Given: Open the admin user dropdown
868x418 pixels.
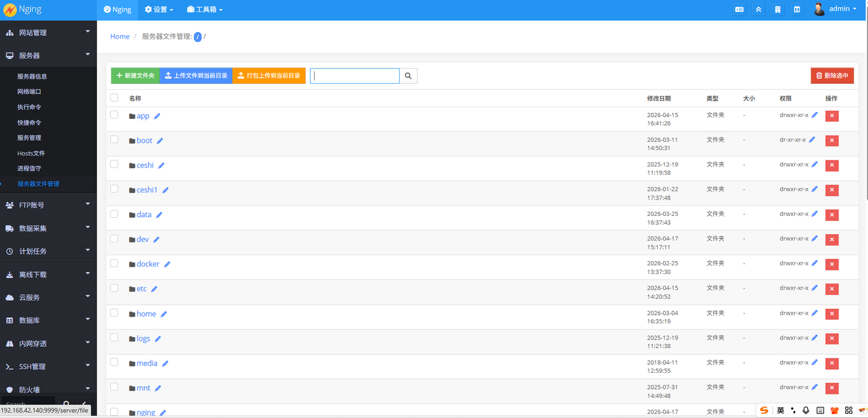Looking at the screenshot, I should point(835,10).
